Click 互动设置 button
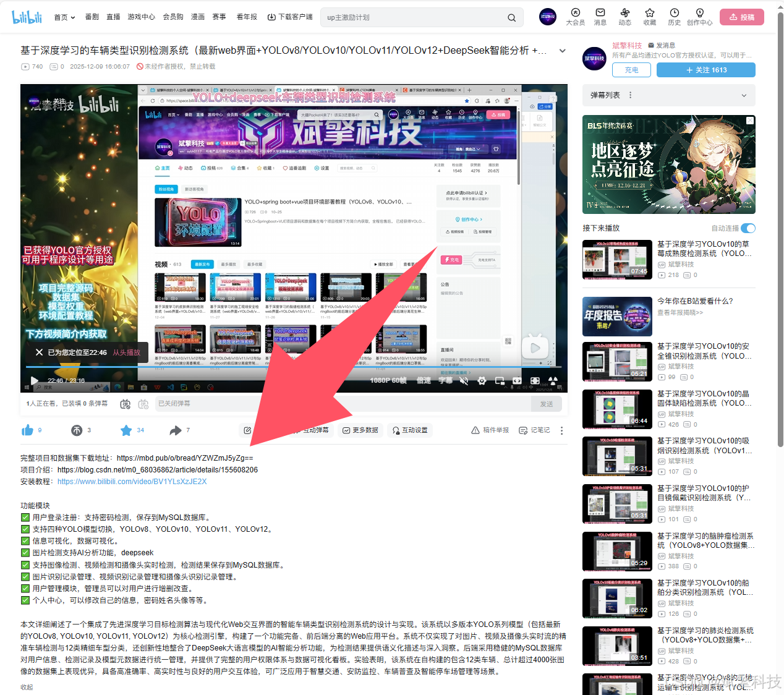 click(x=410, y=430)
